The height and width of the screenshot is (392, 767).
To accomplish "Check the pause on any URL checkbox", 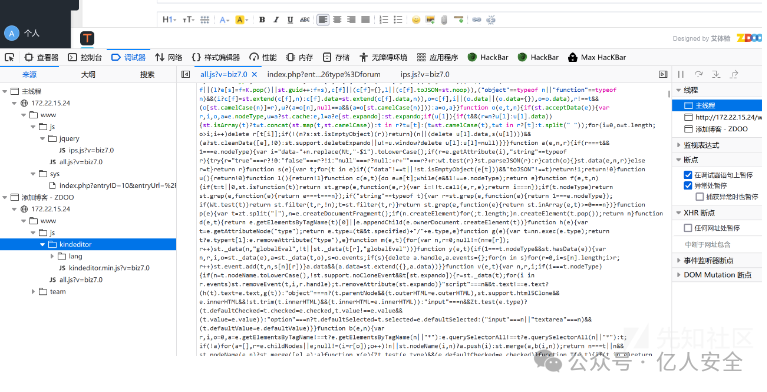I will click(x=688, y=228).
